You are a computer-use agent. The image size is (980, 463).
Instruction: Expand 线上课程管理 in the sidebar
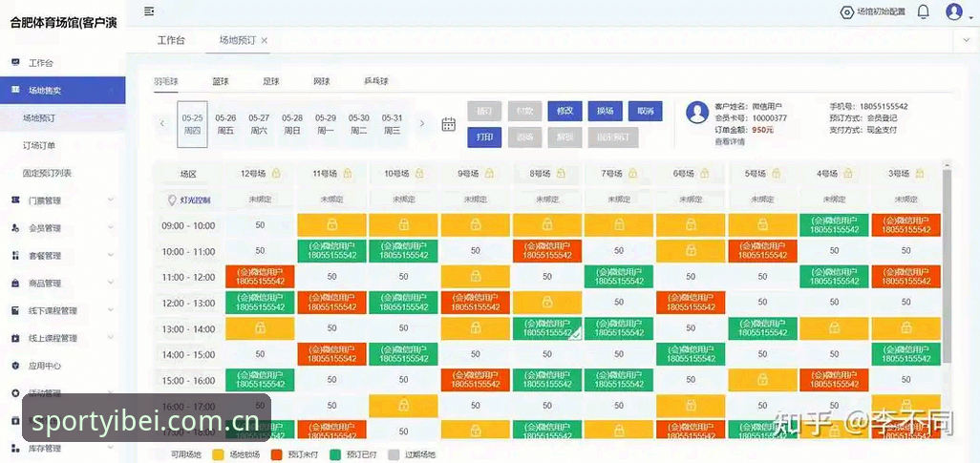coord(62,337)
